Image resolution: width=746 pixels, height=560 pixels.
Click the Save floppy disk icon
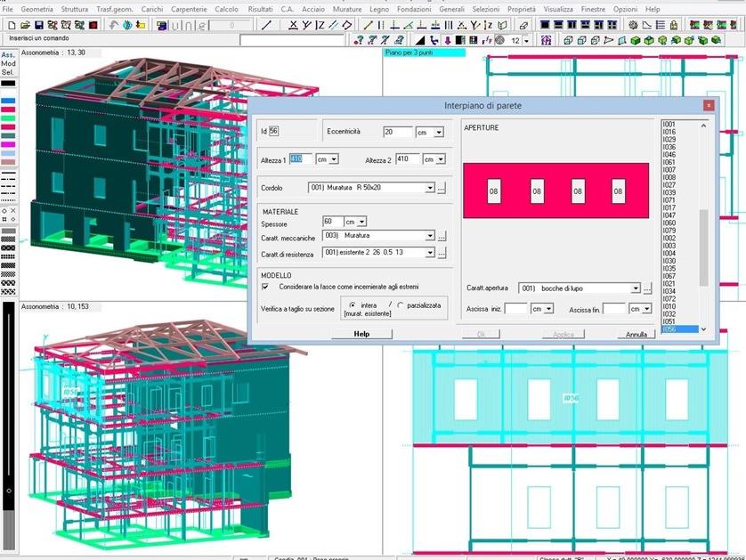pyautogui.click(x=37, y=25)
